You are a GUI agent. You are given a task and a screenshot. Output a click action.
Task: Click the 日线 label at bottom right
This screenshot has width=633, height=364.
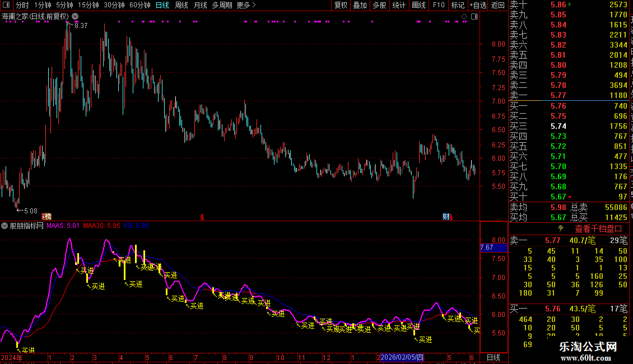pos(494,357)
